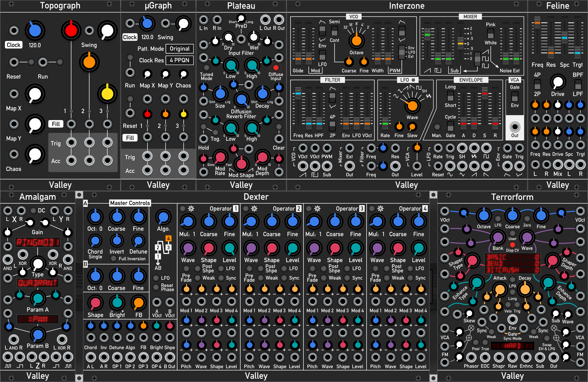Toggle the envelope Cycle/Gate switch

point(450,126)
